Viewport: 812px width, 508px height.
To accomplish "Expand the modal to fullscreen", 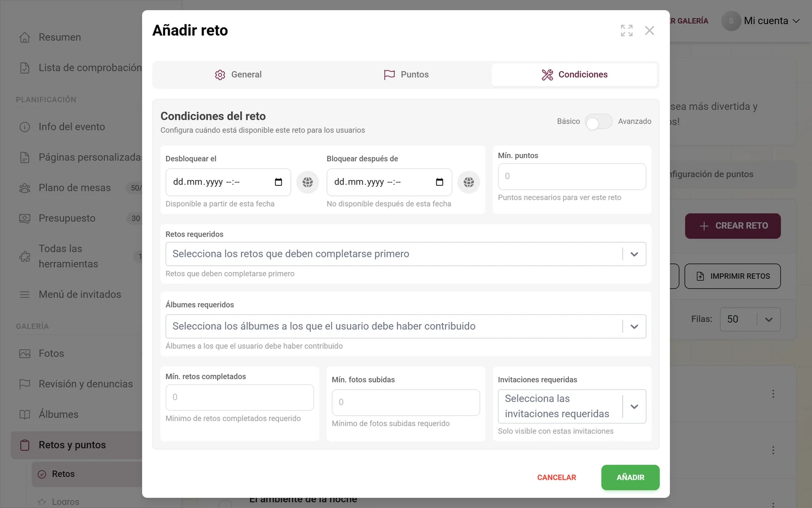I will (x=626, y=30).
